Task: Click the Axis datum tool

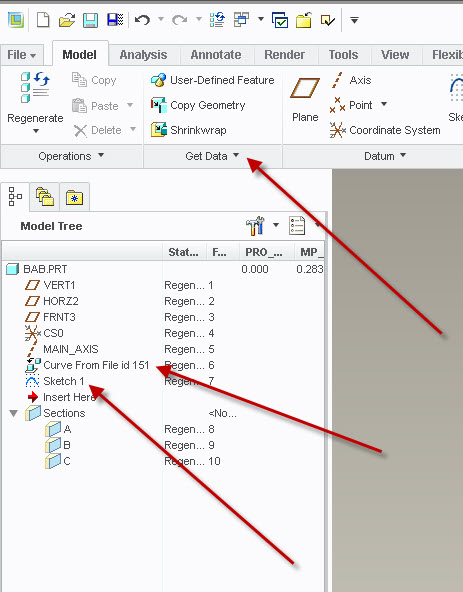Action: click(x=350, y=80)
